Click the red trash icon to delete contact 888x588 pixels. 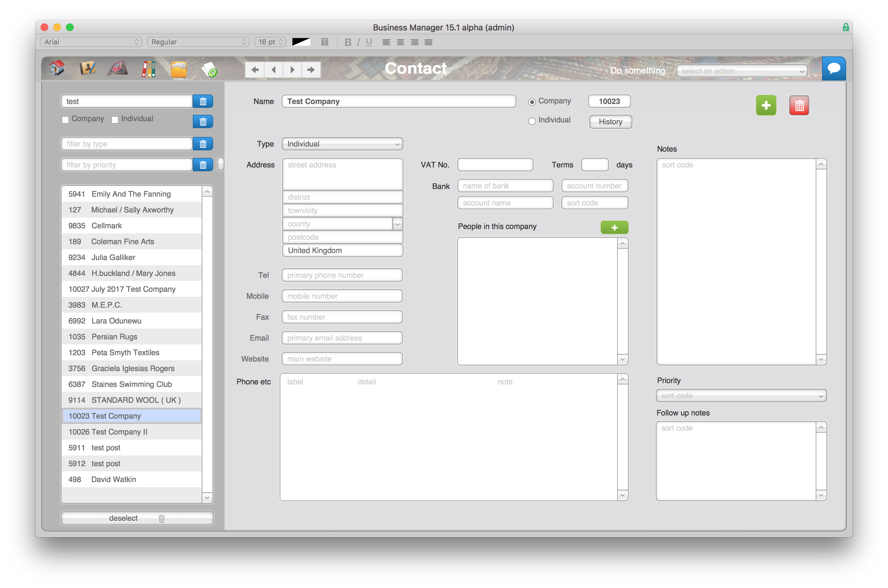(799, 105)
